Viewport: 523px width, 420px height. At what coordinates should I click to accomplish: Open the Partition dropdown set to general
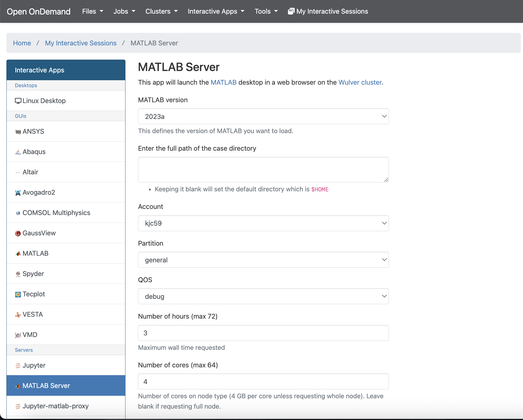[263, 260]
